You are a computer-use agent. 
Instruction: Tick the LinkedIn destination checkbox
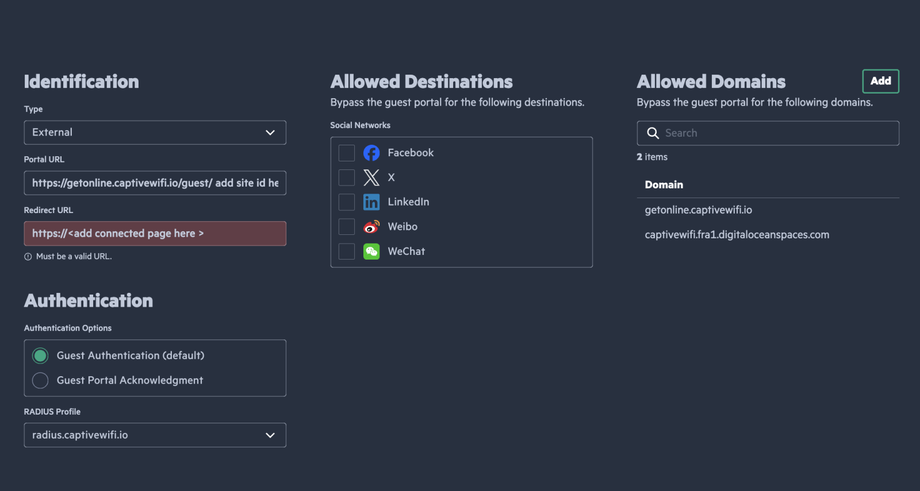pos(346,202)
